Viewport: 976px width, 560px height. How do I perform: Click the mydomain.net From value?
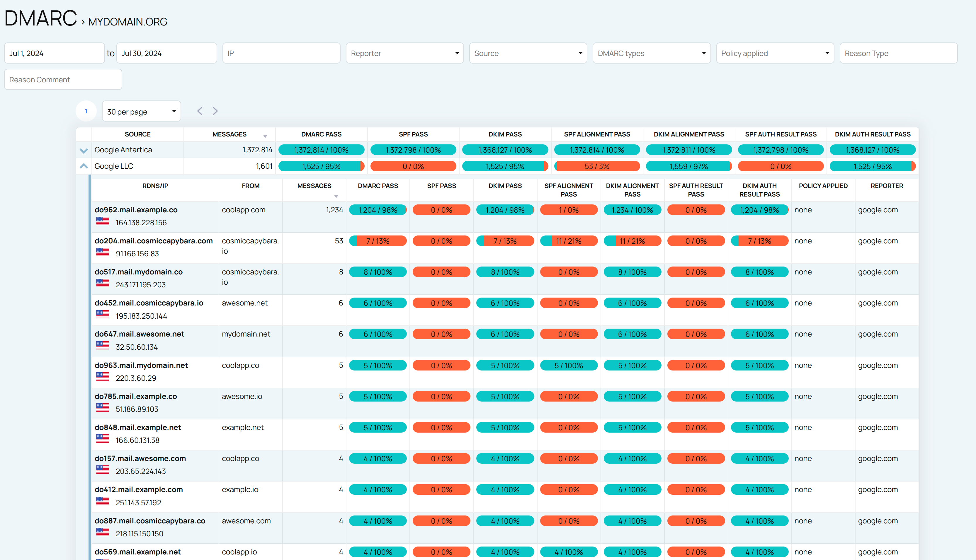246,334
